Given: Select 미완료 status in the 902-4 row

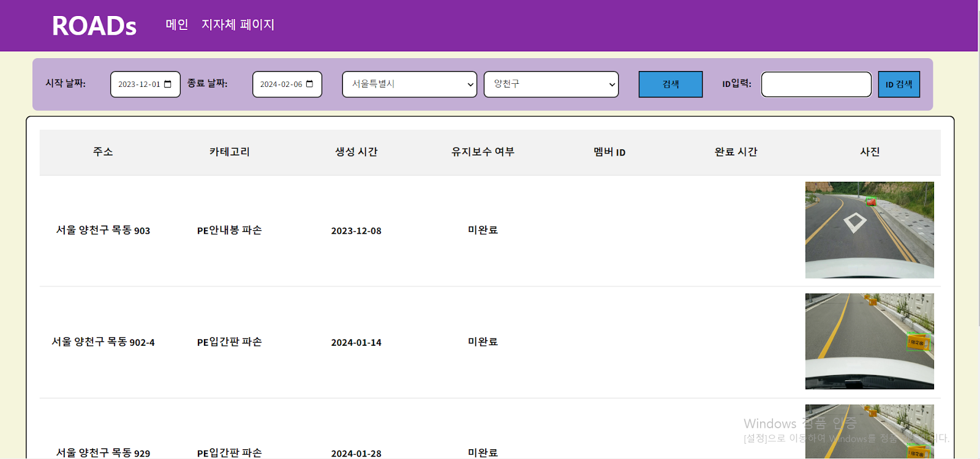Looking at the screenshot, I should pyautogui.click(x=483, y=342).
